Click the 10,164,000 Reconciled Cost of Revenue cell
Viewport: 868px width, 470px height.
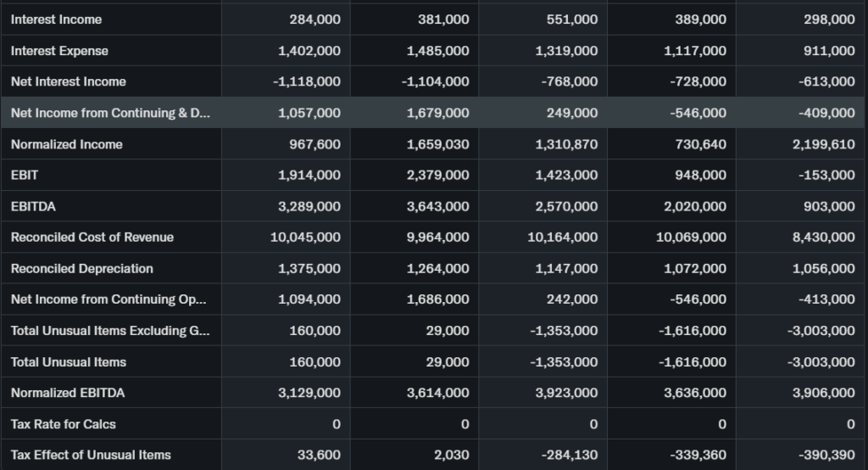click(x=562, y=238)
